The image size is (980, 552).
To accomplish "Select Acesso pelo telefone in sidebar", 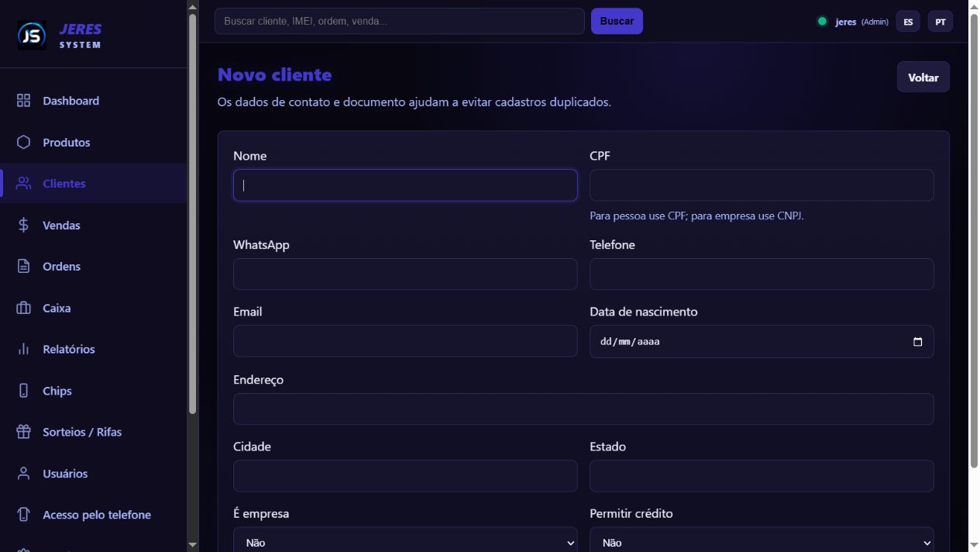I will point(93,515).
